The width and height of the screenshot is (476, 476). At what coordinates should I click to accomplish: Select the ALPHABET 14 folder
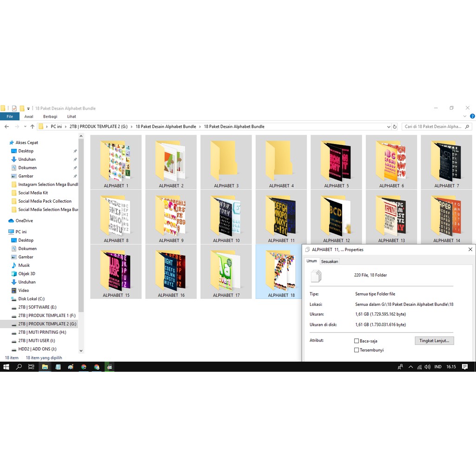[x=447, y=217]
